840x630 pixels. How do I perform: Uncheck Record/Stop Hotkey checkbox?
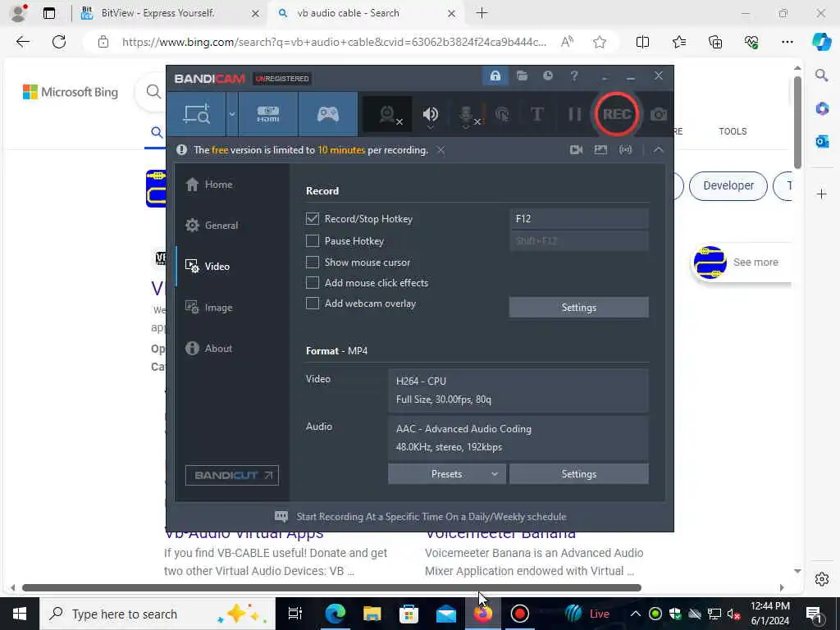(313, 218)
